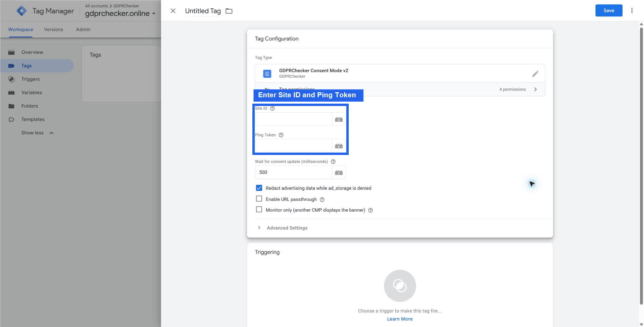Click the Folders sidebar icon

point(11,106)
